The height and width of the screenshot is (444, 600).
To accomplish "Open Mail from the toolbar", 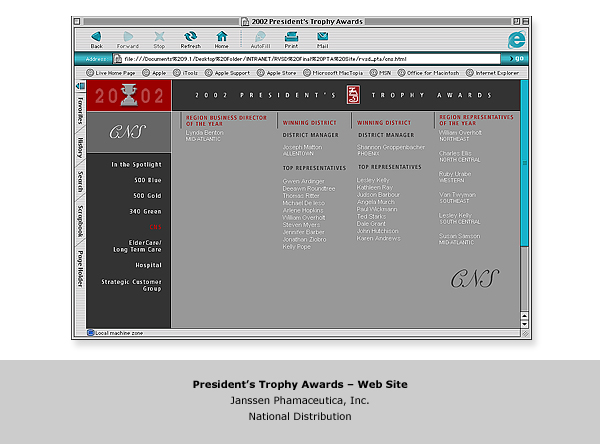I will [x=323, y=37].
